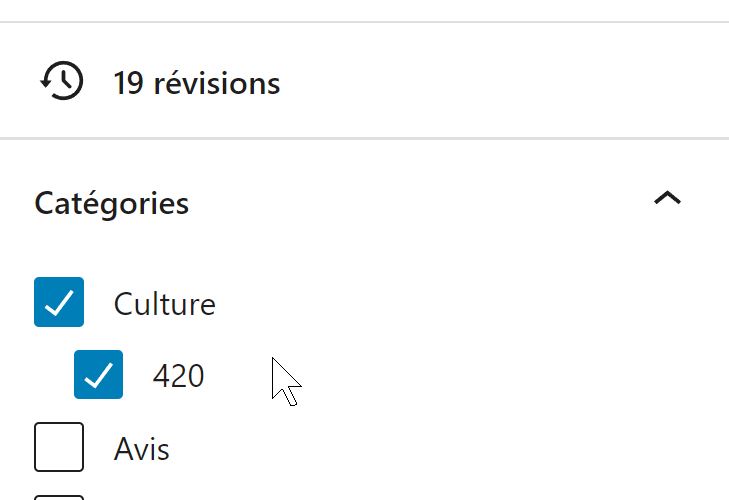The width and height of the screenshot is (729, 500).
Task: Click the white checkmark inside 420 box
Action: coord(99,375)
